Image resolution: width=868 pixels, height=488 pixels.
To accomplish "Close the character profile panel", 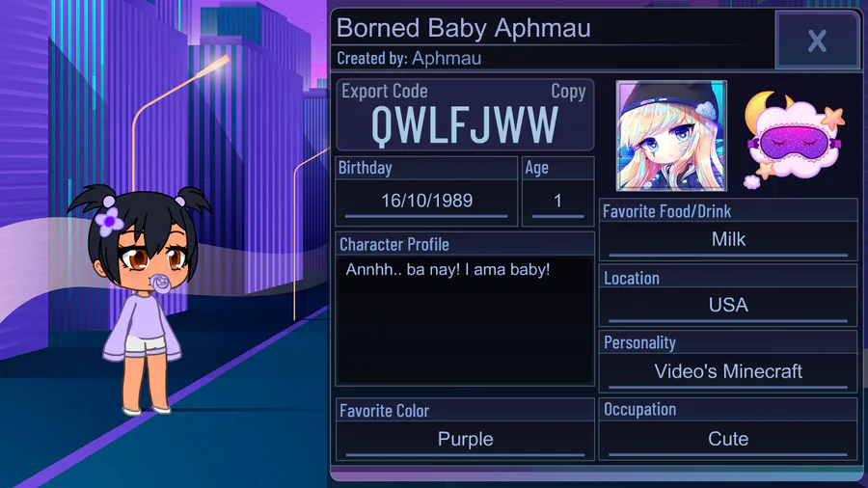I will click(x=817, y=40).
